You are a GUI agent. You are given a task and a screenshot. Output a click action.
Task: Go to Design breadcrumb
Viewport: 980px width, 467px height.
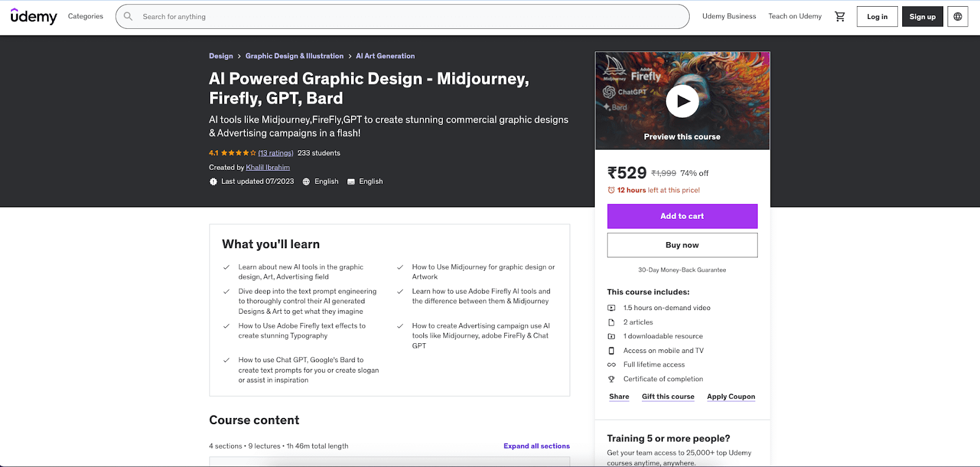(221, 56)
